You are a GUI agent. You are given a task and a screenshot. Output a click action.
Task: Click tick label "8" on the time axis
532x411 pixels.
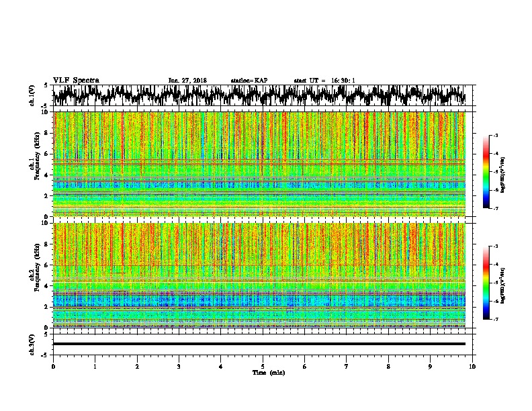tap(388, 367)
